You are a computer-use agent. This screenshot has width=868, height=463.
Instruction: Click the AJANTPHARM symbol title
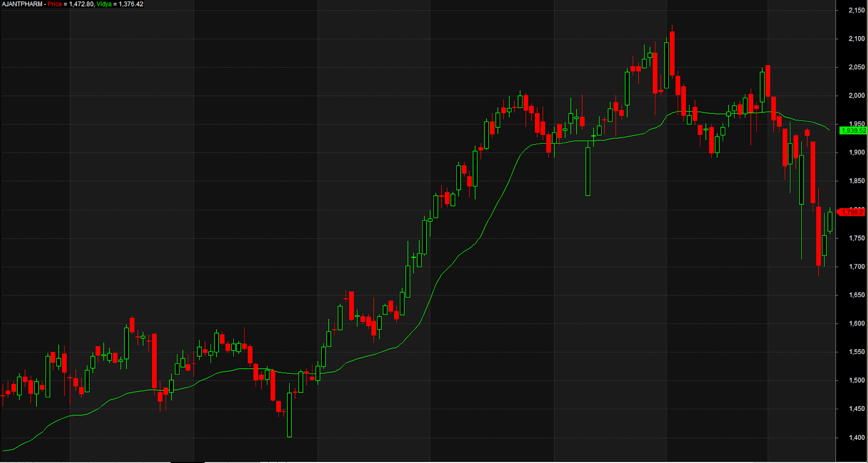pos(22,4)
